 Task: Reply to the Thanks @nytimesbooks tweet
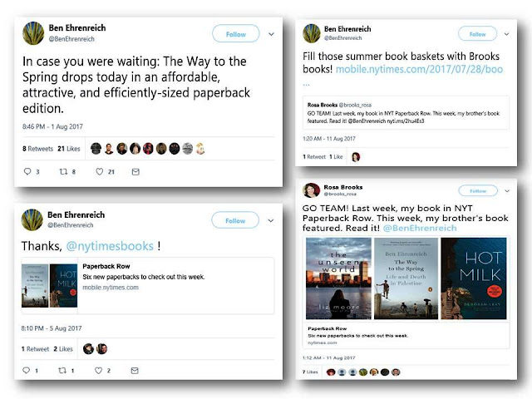tap(26, 370)
